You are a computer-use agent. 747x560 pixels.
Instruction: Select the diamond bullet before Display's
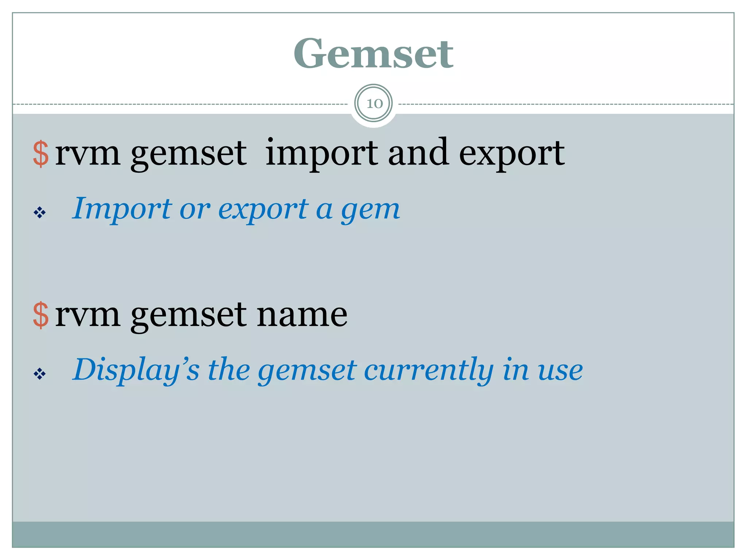pos(39,374)
